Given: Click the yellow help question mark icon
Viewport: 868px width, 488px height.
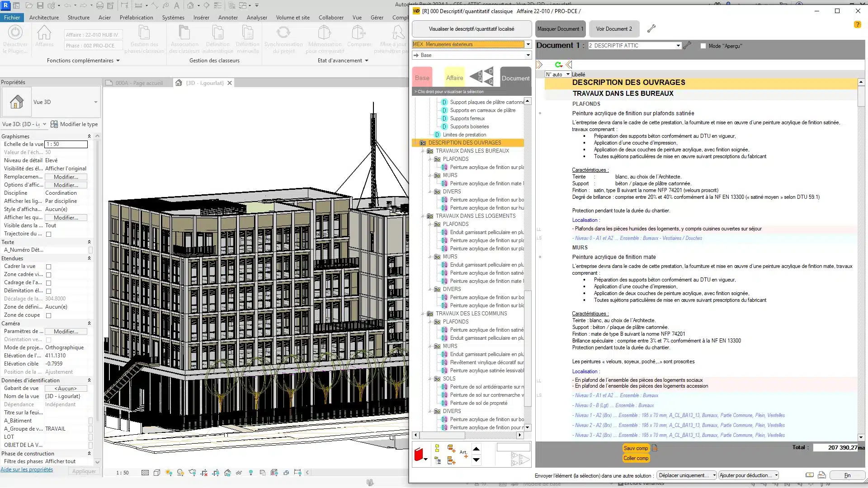Looking at the screenshot, I should coord(857,25).
